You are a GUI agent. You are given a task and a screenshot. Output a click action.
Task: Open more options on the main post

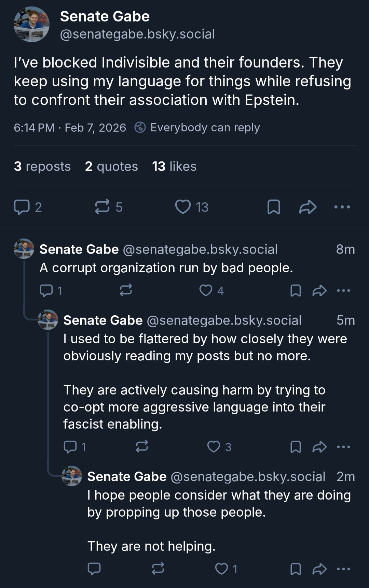point(342,207)
